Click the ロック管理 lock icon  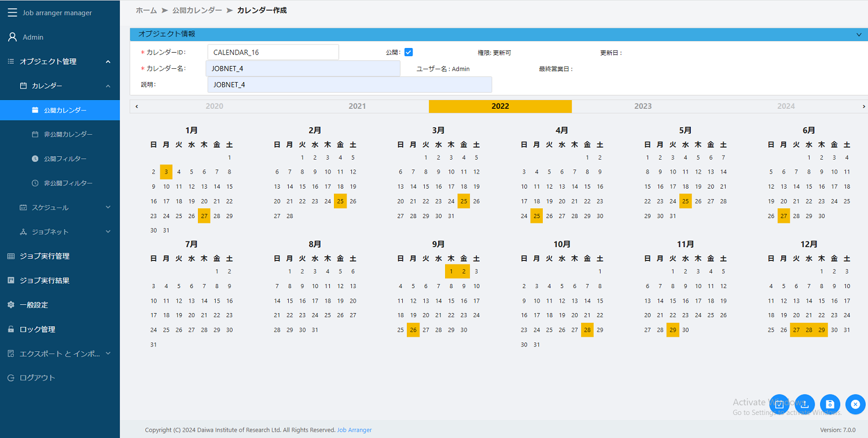tap(10, 329)
